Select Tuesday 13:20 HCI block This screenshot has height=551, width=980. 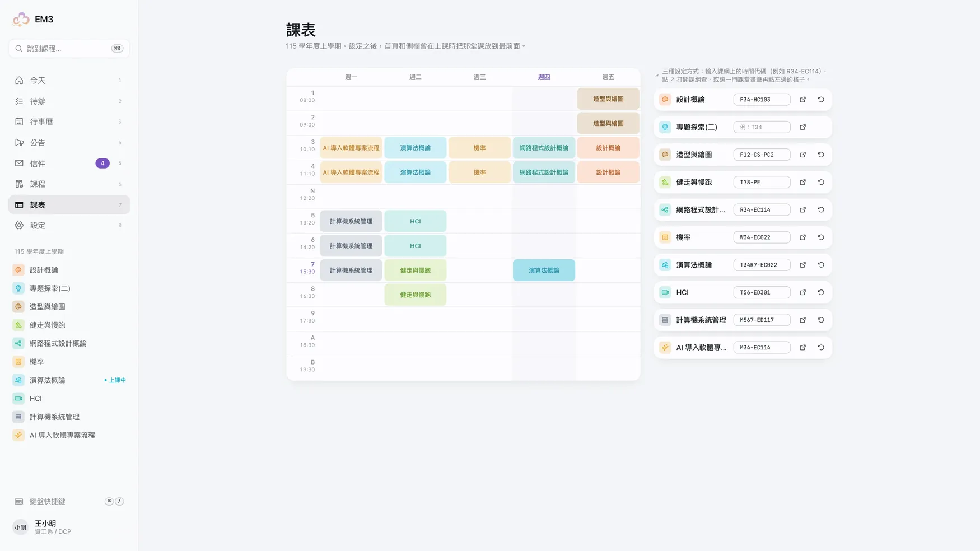[415, 221]
